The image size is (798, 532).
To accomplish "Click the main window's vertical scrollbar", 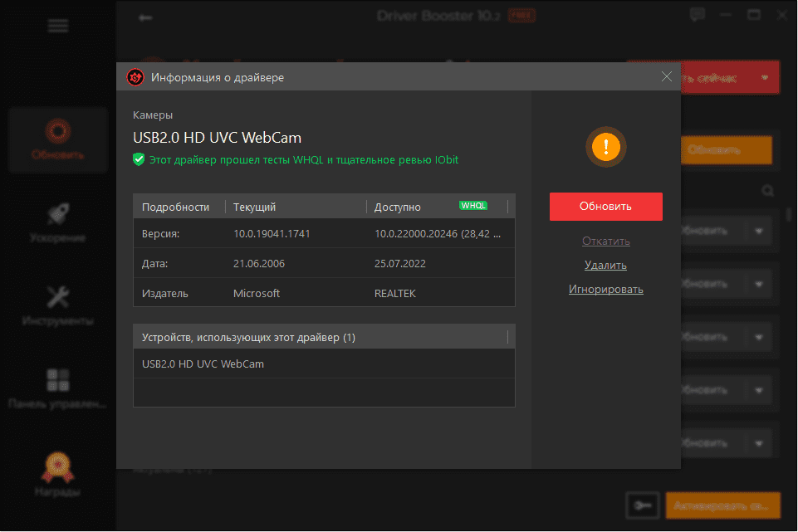I will point(790,214).
